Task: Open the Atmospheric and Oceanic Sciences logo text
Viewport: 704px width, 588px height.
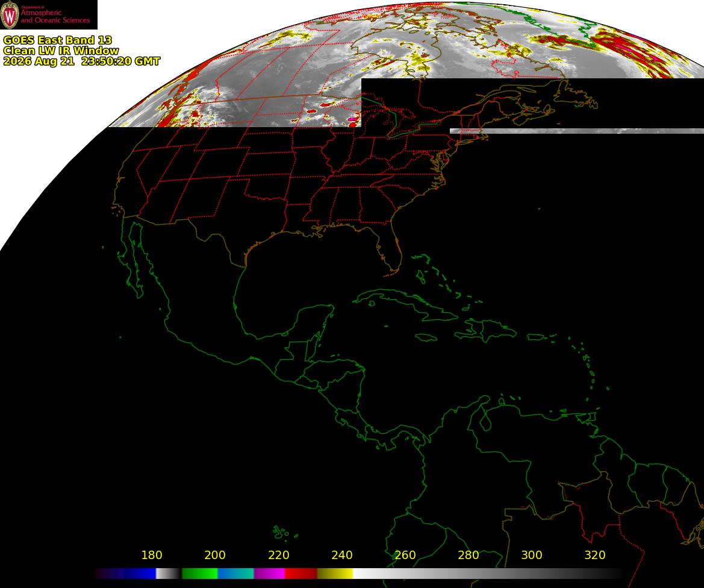Action: (x=55, y=15)
